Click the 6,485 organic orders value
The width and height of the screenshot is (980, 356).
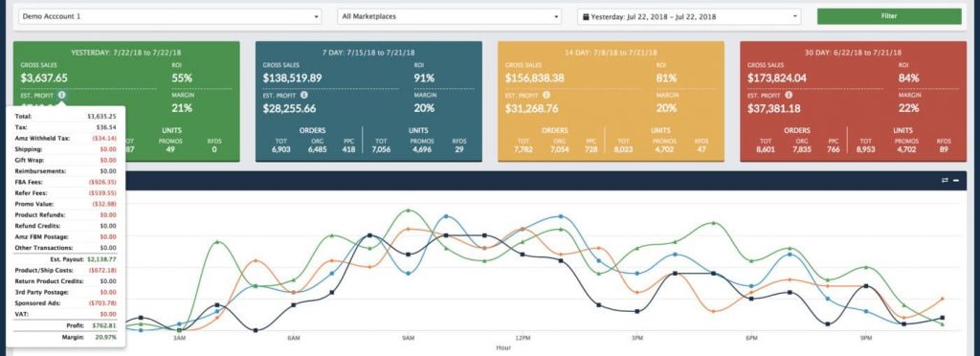pos(317,150)
